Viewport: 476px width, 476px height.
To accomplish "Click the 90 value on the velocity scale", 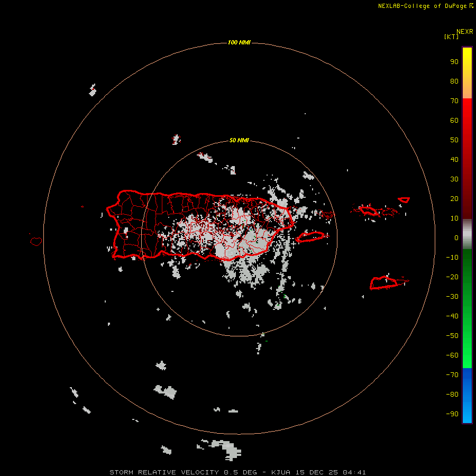I will point(454,62).
